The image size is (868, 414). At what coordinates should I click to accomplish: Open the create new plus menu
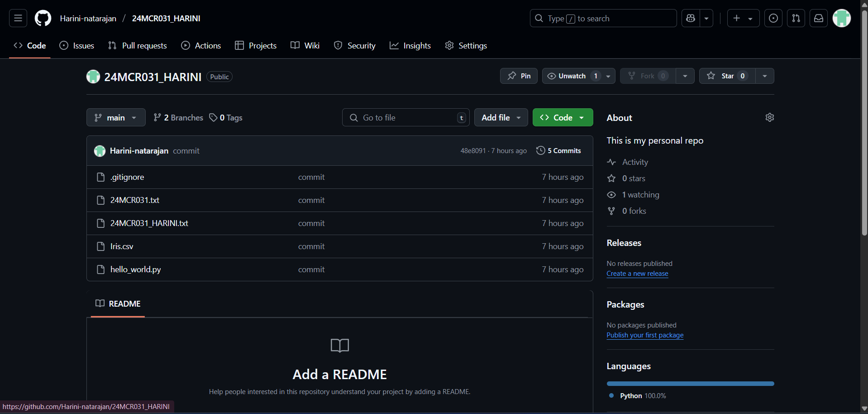pos(743,18)
